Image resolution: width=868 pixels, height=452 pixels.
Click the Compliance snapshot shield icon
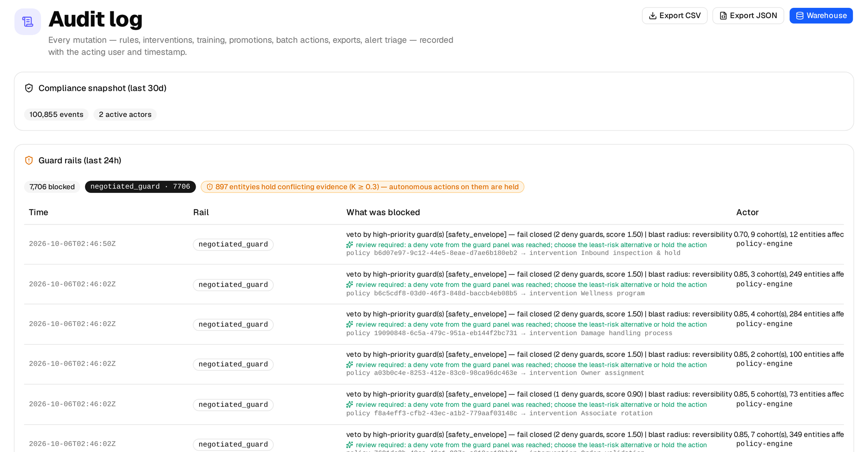(x=29, y=88)
